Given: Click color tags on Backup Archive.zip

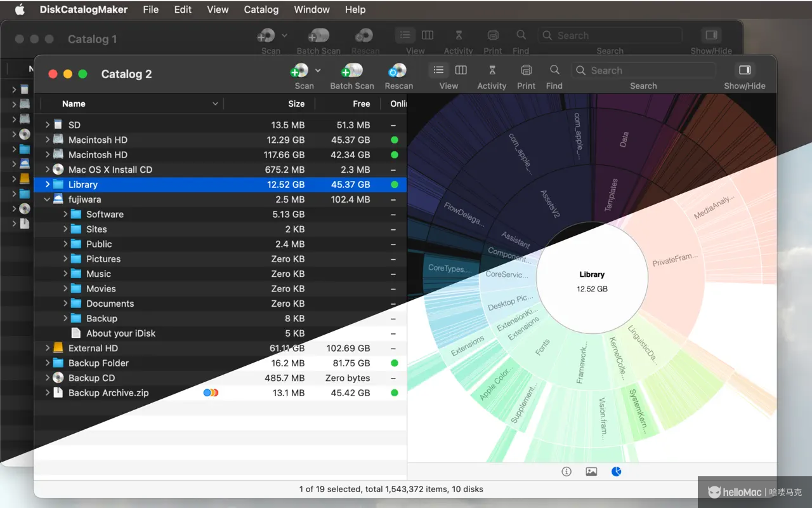Looking at the screenshot, I should (211, 393).
